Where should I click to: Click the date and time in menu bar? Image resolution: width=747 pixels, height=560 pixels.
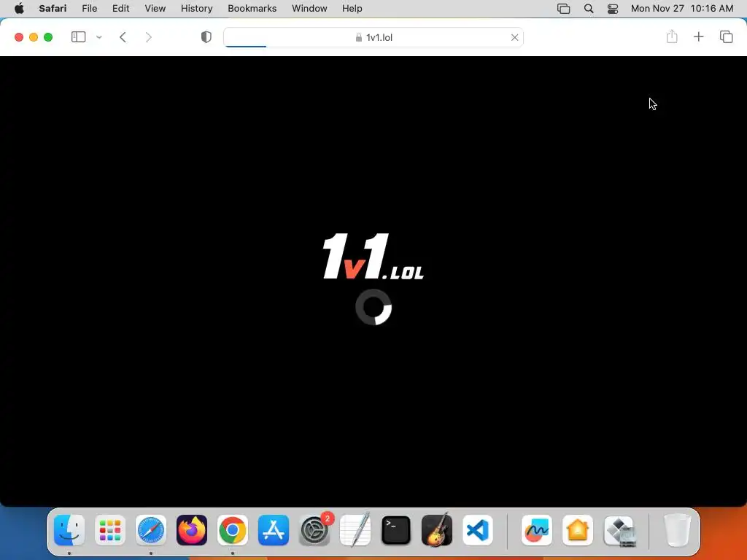(682, 9)
